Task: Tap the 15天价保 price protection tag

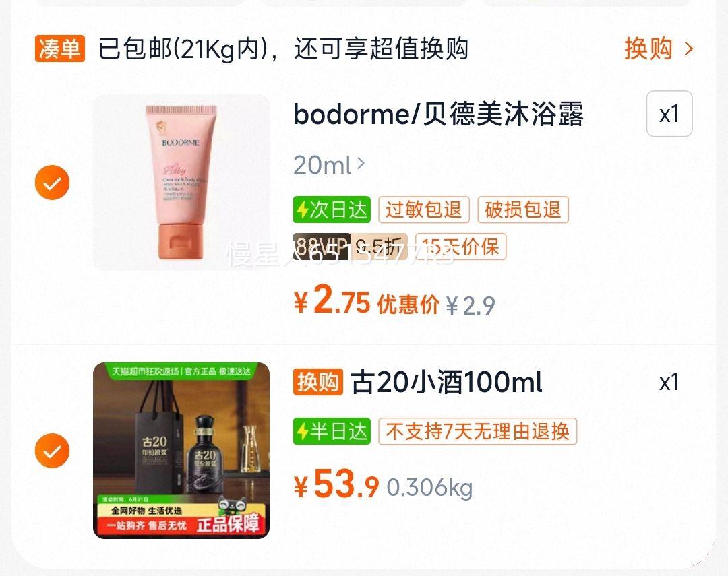Action: (460, 247)
